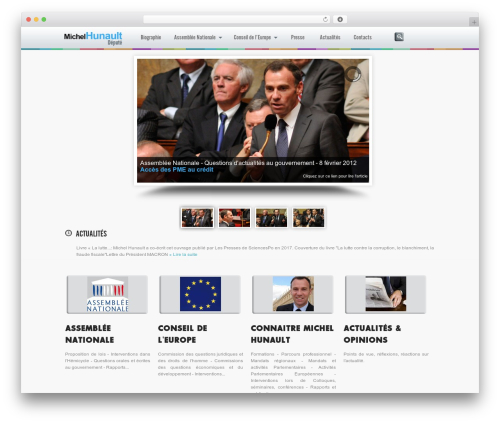500x423 pixels.
Task: Click the red close window dot
Action: coord(29,20)
